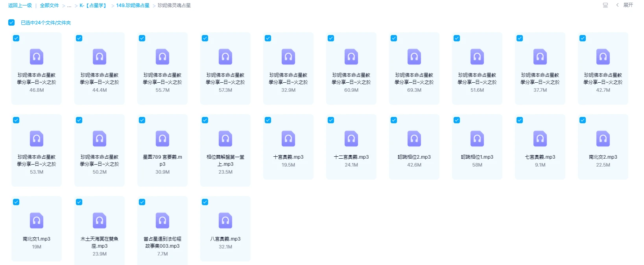Screen dimensions: 644x265
Task: Open the 當占星遇到法句經故事集003.mp3 audio icon
Action: [x=162, y=221]
